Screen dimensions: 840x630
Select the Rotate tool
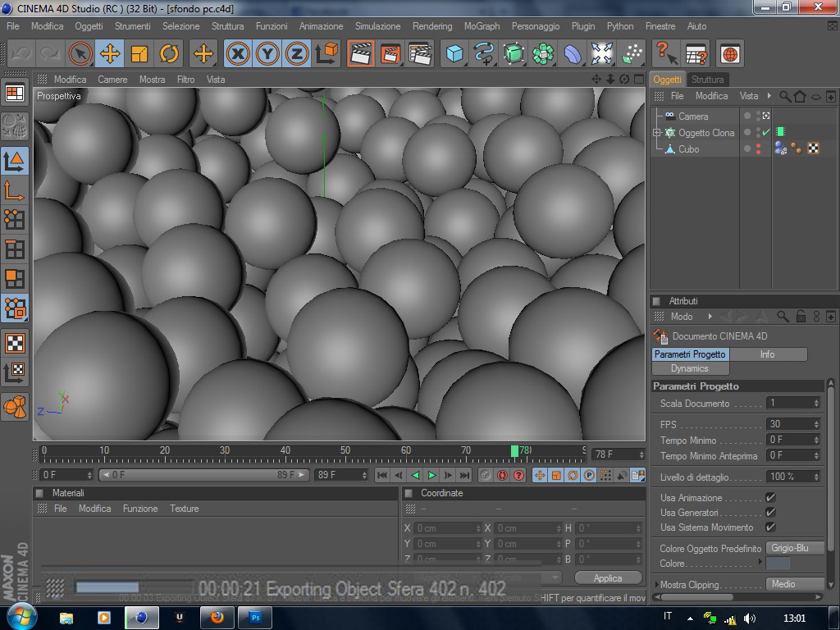coord(169,54)
